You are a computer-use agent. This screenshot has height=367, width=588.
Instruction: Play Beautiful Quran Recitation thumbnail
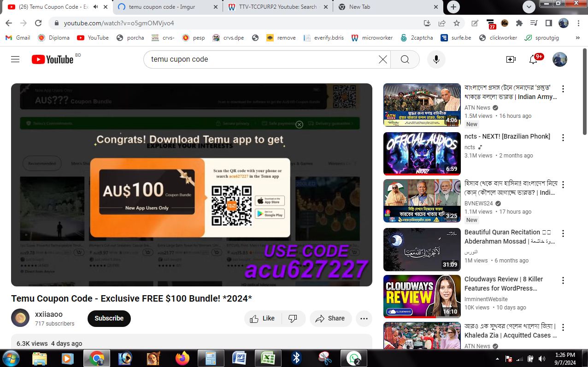[422, 250]
